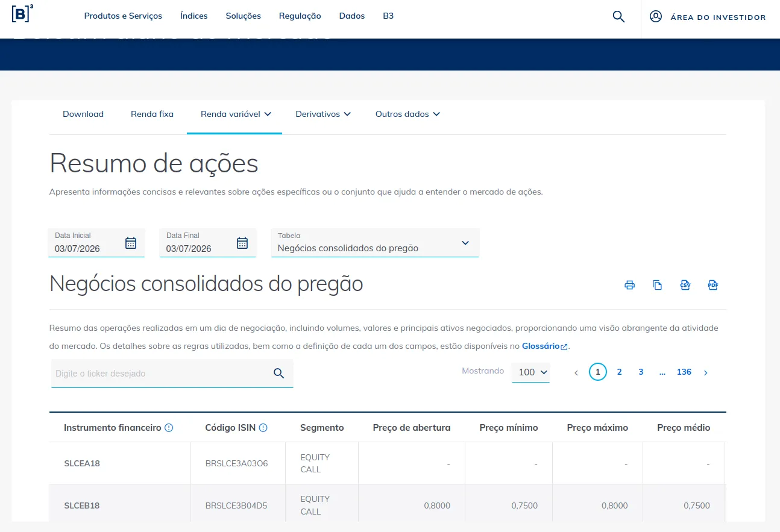
Task: Copy the table using the copy icon
Action: point(658,285)
